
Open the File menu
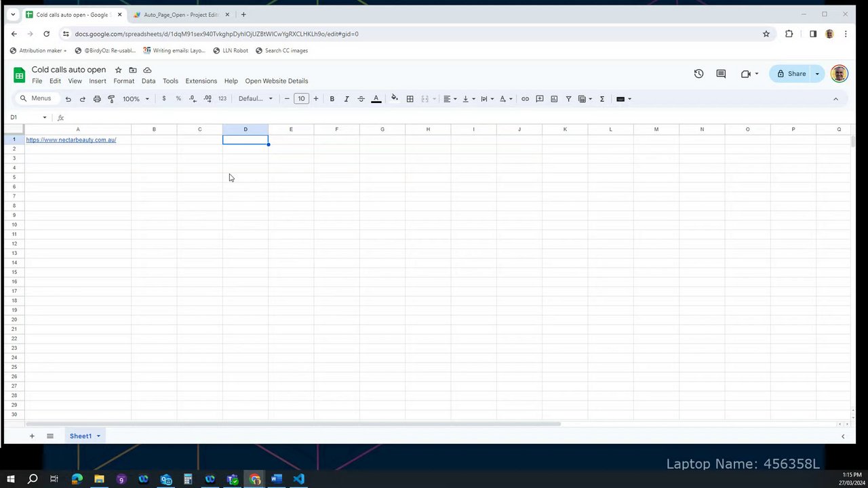click(x=37, y=81)
